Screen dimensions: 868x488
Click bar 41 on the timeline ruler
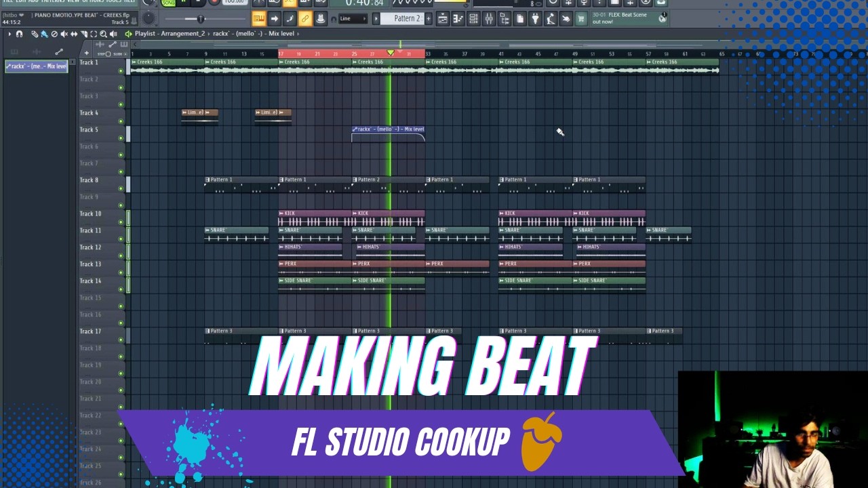(x=500, y=54)
